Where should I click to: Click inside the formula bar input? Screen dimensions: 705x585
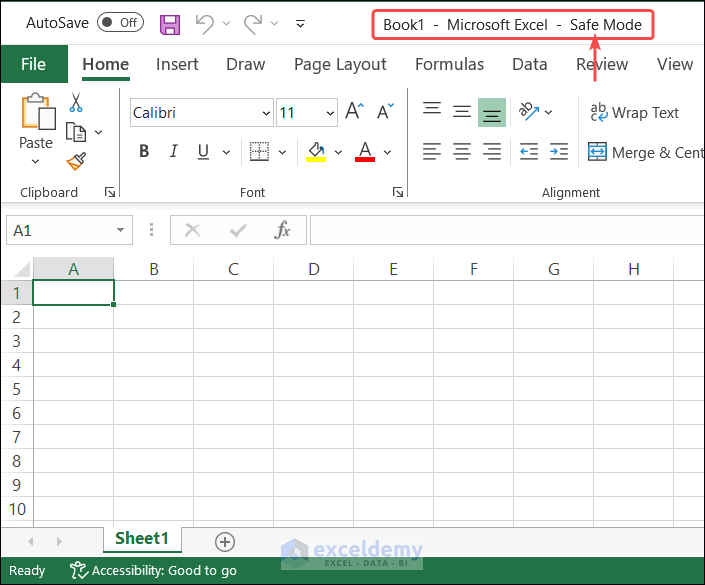tap(507, 230)
